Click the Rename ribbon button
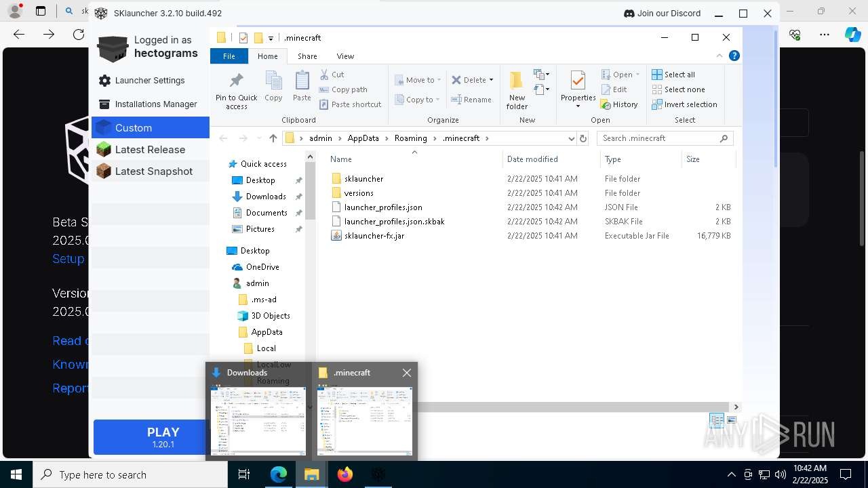This screenshot has height=488, width=868. click(472, 100)
